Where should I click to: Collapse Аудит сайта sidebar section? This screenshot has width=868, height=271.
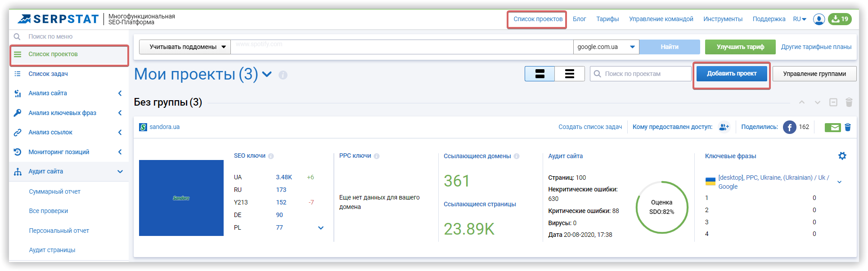pos(120,172)
